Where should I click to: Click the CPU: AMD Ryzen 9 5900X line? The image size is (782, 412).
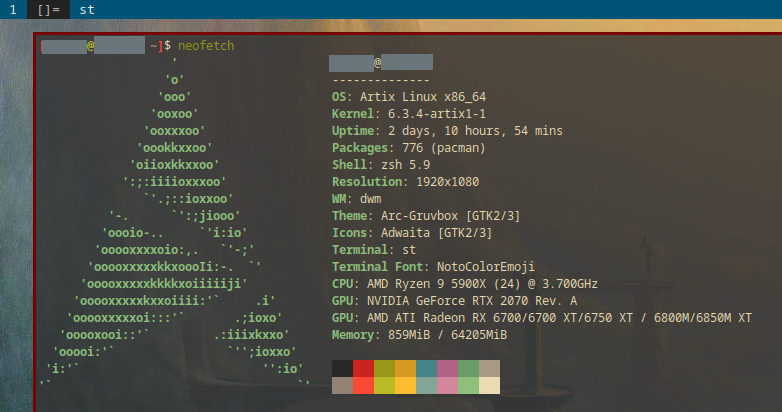coord(465,283)
